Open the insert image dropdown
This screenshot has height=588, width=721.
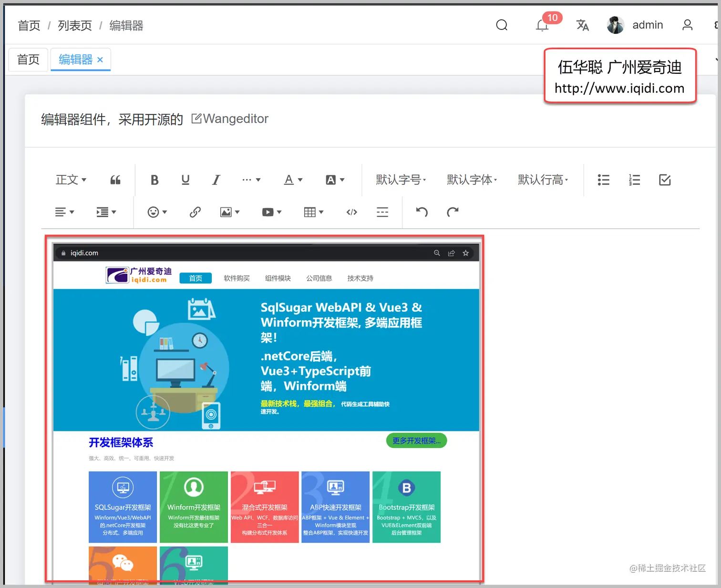(x=230, y=212)
